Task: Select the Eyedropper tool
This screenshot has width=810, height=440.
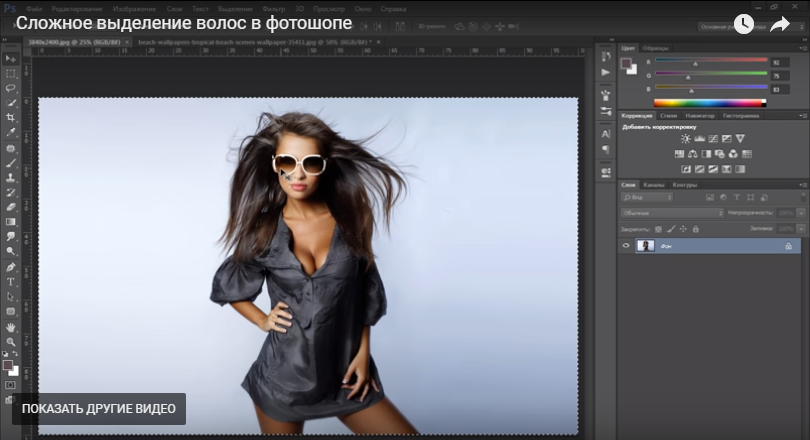Action: (x=11, y=132)
